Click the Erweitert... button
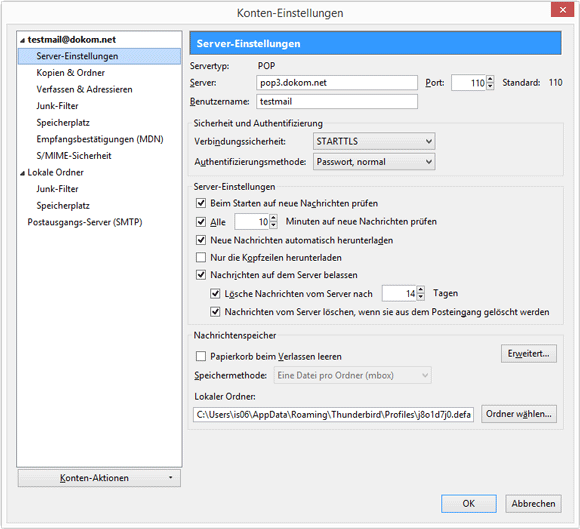Screen dimensions: 580x529 529,354
